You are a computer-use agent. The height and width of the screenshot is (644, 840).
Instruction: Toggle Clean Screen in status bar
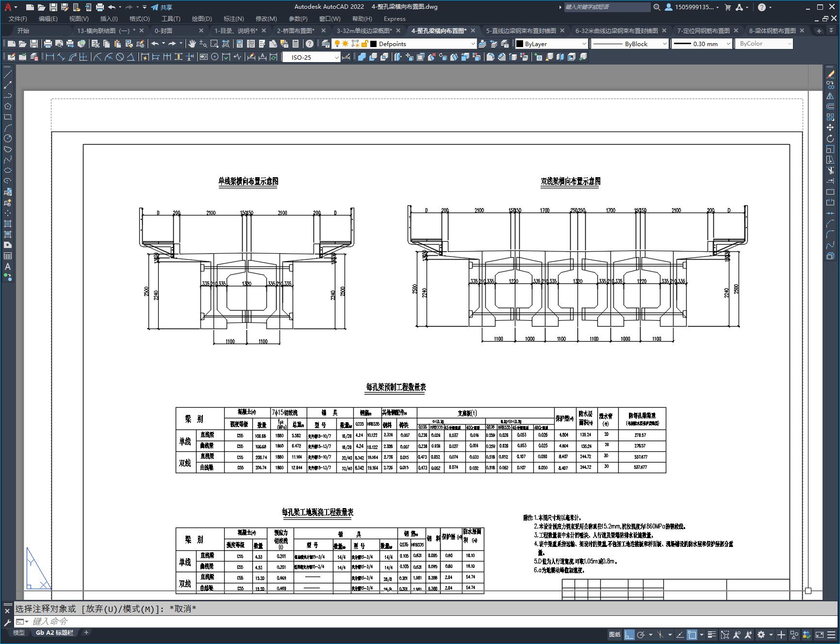pos(819,634)
